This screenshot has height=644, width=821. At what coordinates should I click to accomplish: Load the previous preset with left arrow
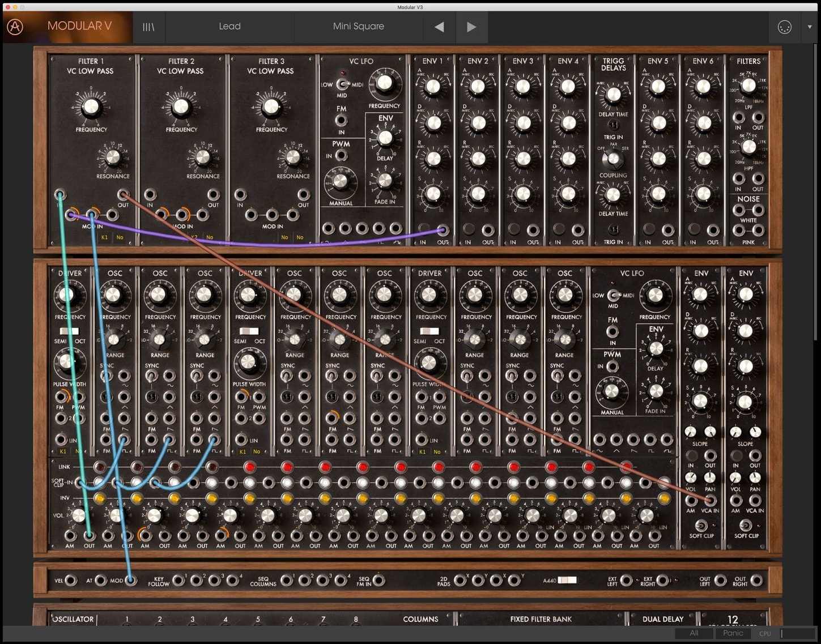pos(439,27)
